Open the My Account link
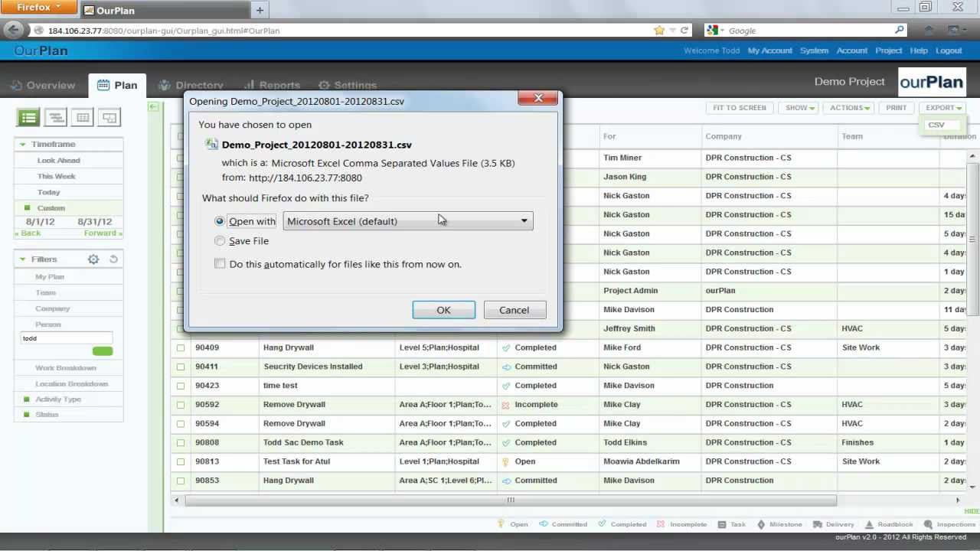Image resolution: width=980 pixels, height=551 pixels. 769,51
